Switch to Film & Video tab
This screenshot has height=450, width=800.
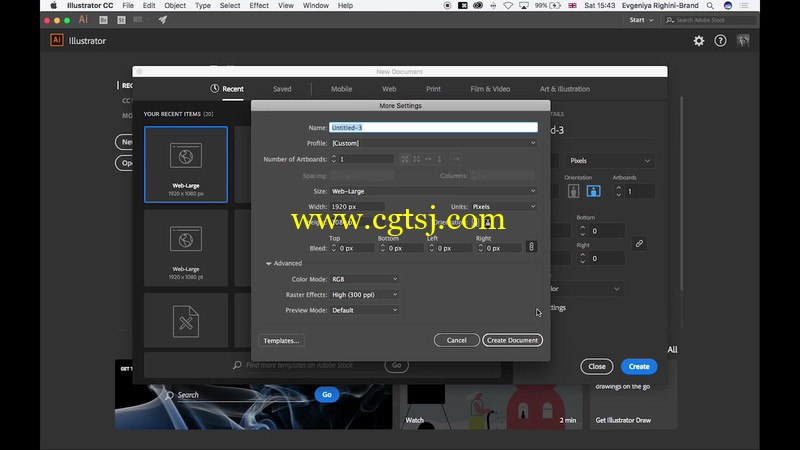click(490, 89)
